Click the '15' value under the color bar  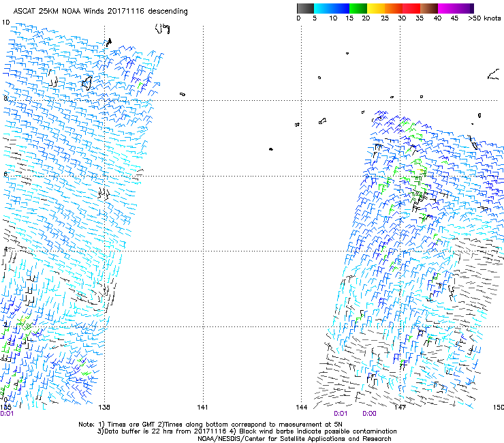pyautogui.click(x=349, y=18)
